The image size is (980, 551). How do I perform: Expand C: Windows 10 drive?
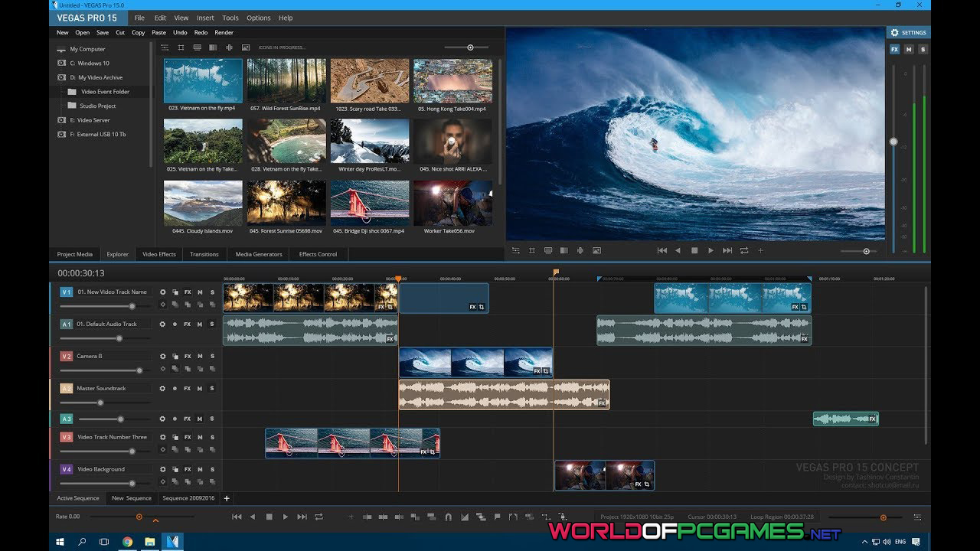tap(61, 64)
